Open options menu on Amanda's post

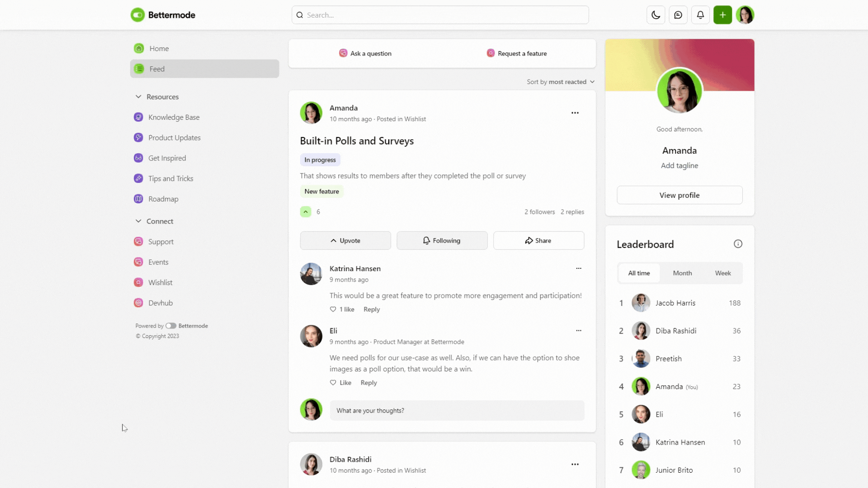point(575,113)
